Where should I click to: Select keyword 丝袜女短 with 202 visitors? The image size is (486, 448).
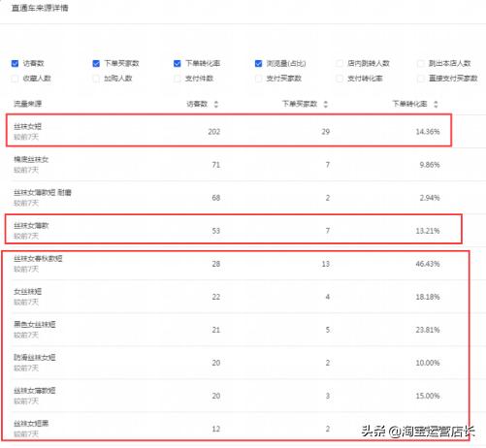[x=27, y=126]
